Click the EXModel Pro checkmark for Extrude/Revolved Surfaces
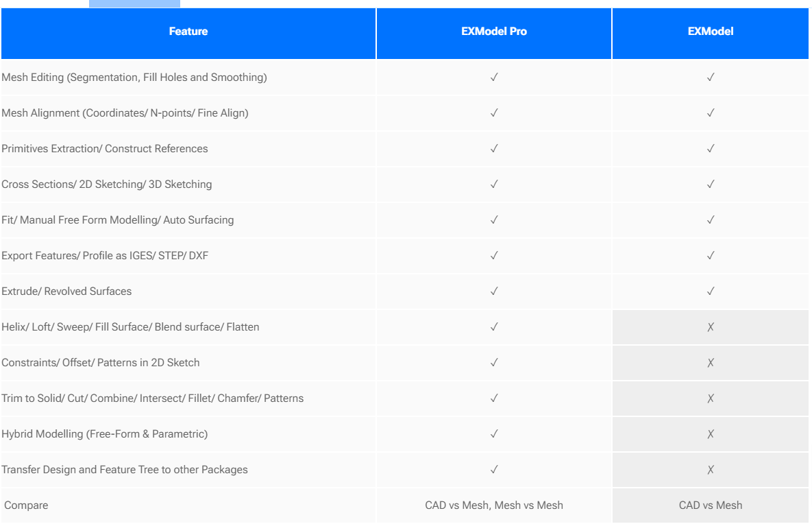This screenshot has width=812, height=524. point(494,291)
